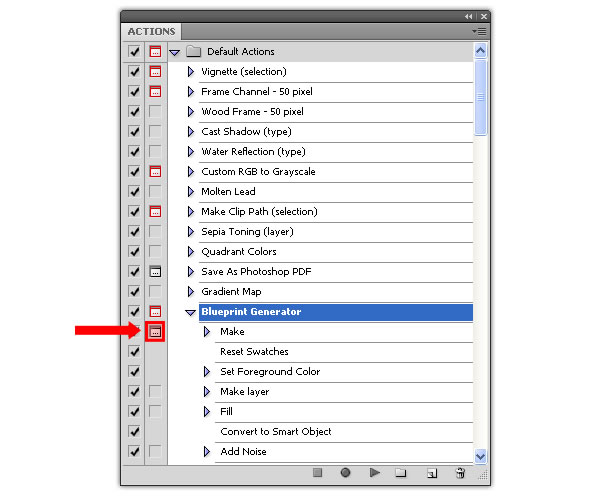The image size is (600, 501).
Task: Enable dialog box for Quadrant Colors
Action: 155,251
